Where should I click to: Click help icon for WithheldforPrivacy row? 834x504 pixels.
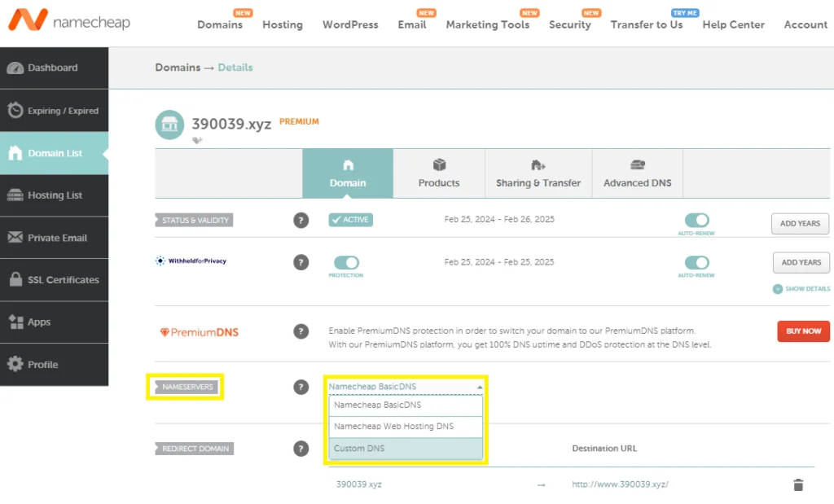(301, 262)
